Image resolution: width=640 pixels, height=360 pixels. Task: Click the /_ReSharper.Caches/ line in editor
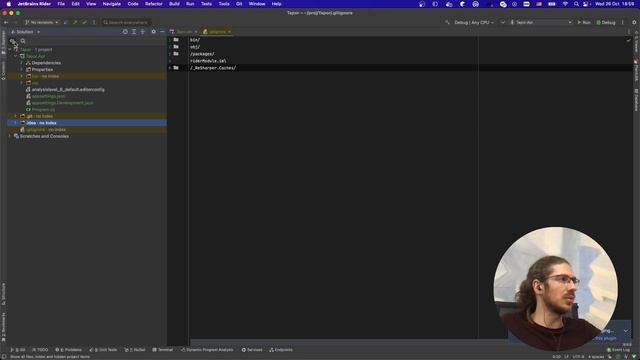[x=213, y=68]
